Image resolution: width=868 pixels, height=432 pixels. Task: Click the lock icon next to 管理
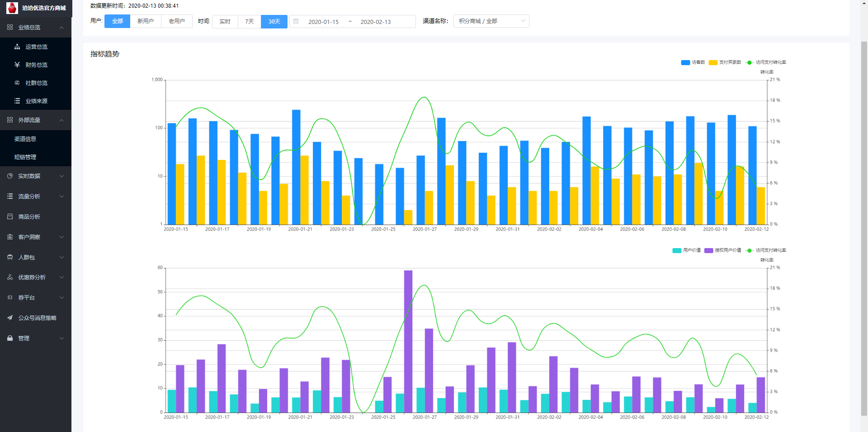(10, 338)
